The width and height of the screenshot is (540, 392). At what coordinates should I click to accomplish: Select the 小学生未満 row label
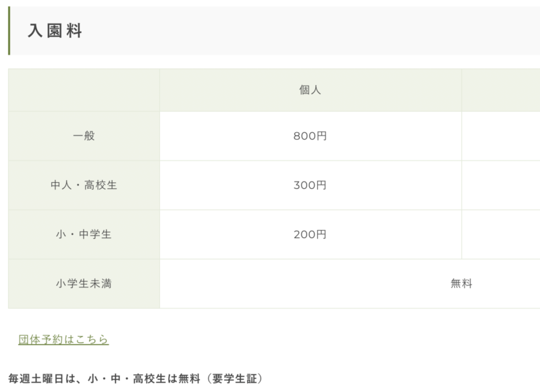click(x=84, y=283)
